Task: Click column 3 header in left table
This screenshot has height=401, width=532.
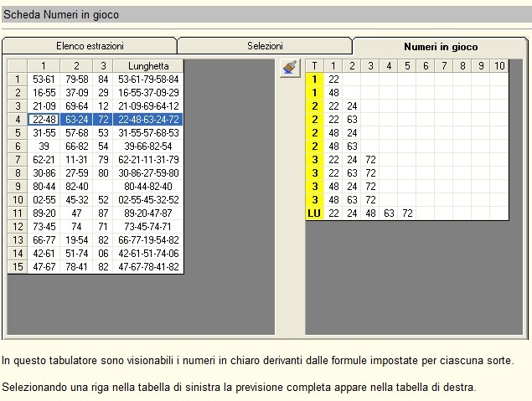Action: (103, 66)
